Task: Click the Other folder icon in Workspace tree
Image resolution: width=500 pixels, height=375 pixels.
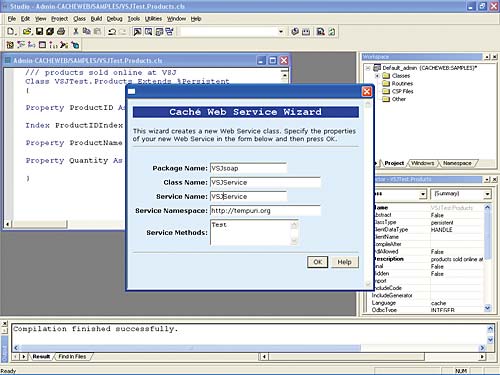Action: [x=386, y=99]
